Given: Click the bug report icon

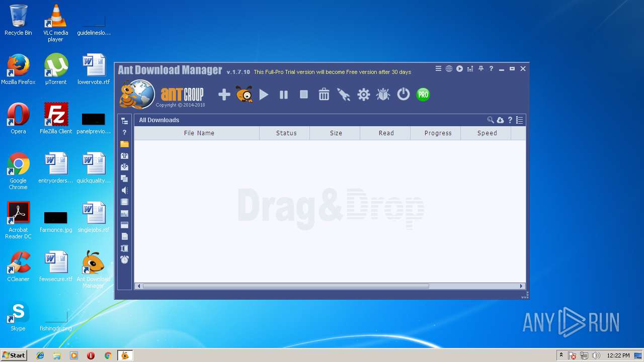Looking at the screenshot, I should point(383,95).
